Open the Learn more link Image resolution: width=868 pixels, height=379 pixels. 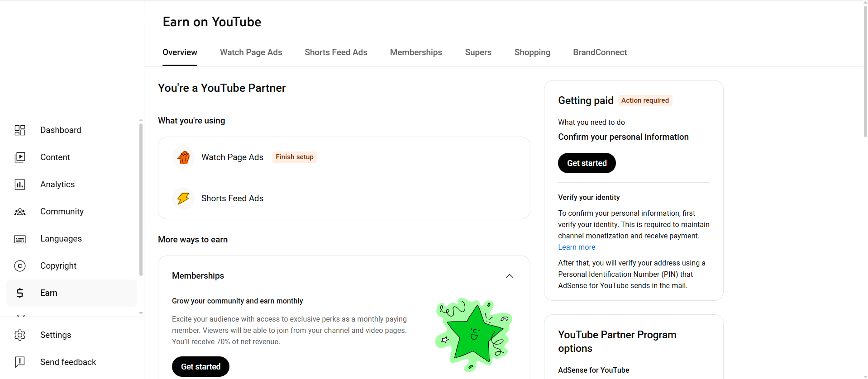coord(577,247)
